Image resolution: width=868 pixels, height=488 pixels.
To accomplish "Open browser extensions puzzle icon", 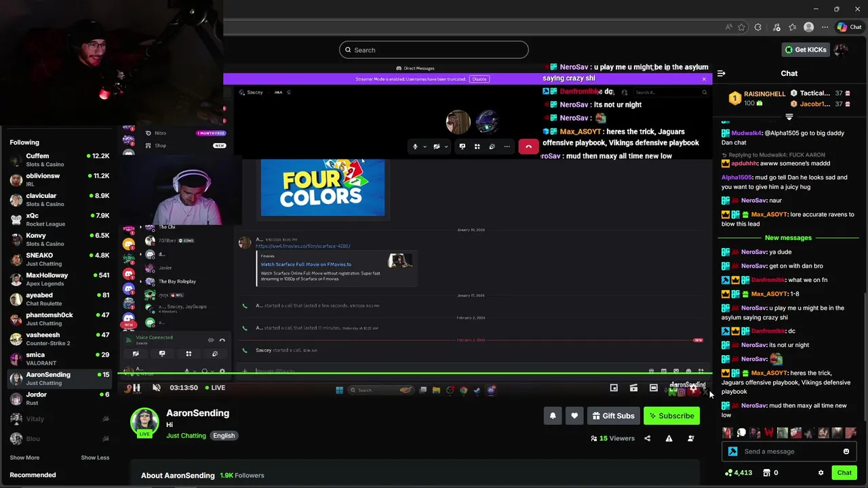I will click(758, 27).
